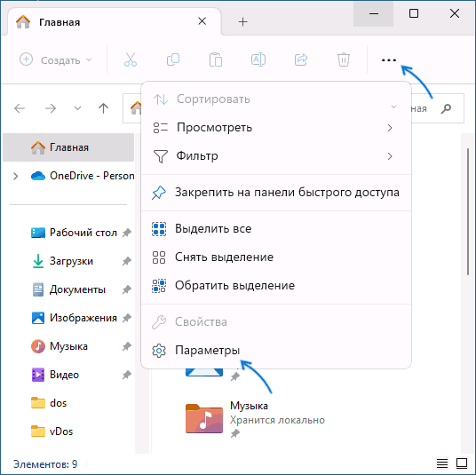Click pin icon next to Загрузки

coord(127,261)
